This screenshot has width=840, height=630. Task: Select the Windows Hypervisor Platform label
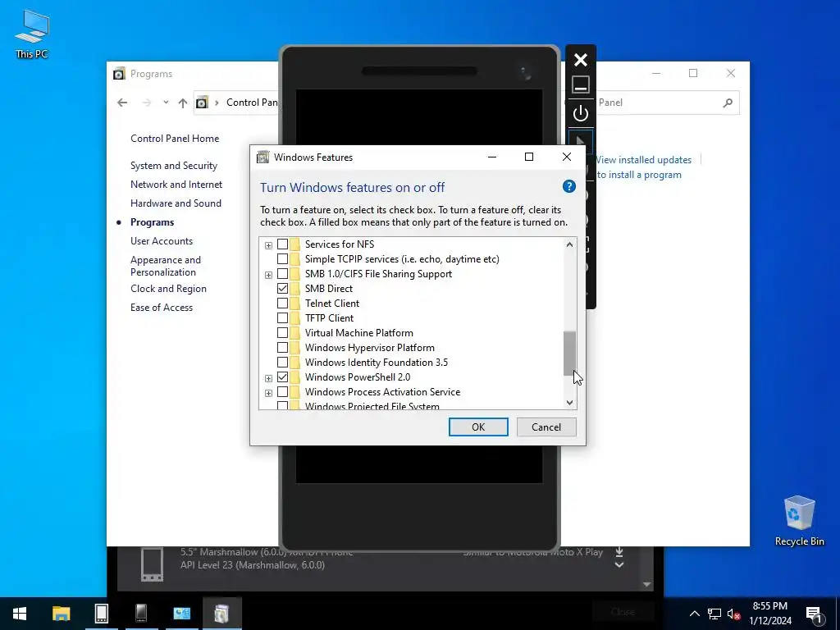370,348
